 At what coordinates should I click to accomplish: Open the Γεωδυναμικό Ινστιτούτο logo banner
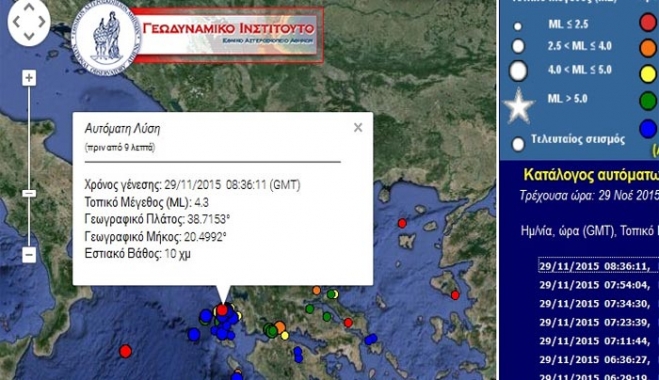[229, 35]
